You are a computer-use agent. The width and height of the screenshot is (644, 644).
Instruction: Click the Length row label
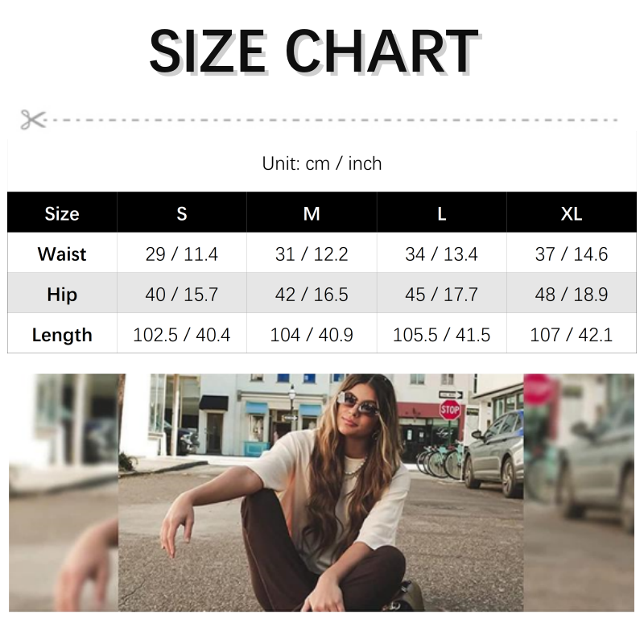click(x=62, y=335)
